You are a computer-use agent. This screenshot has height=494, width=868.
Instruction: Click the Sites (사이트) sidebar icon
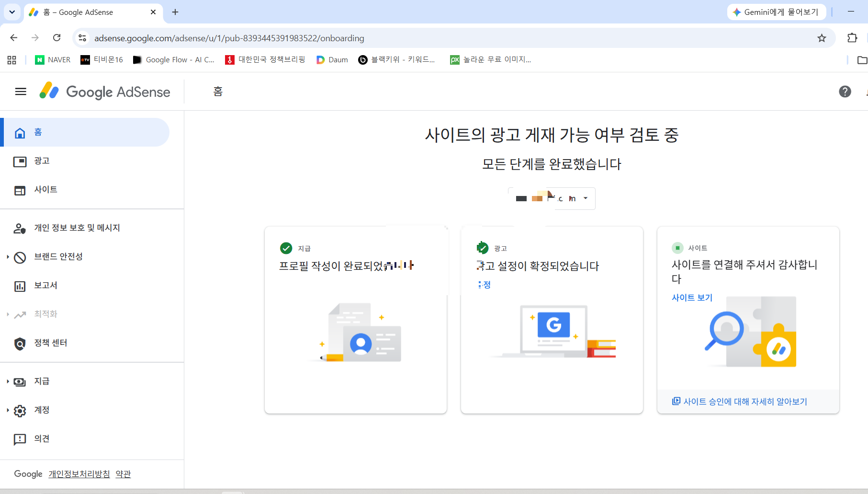click(20, 190)
